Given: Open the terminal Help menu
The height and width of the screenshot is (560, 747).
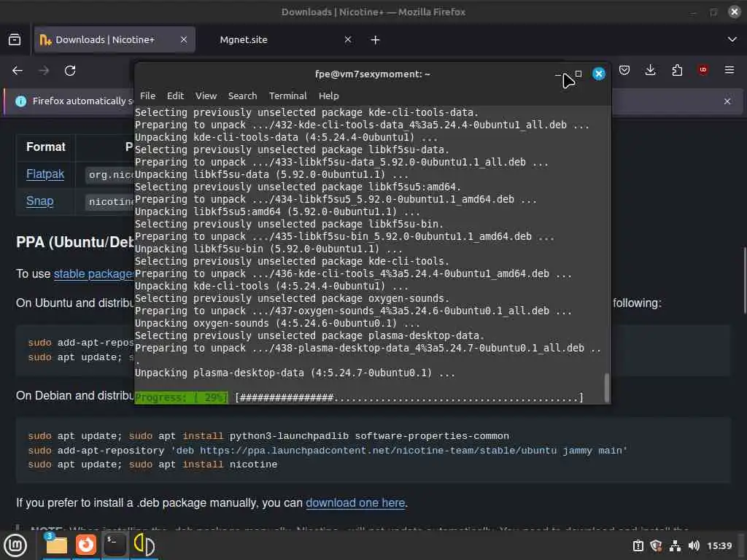Looking at the screenshot, I should (329, 96).
